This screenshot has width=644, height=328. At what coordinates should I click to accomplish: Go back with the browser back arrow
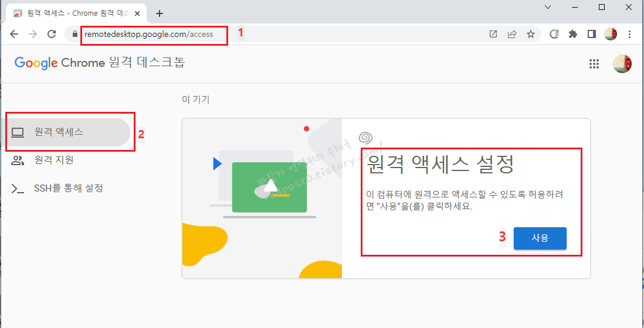pyautogui.click(x=14, y=35)
